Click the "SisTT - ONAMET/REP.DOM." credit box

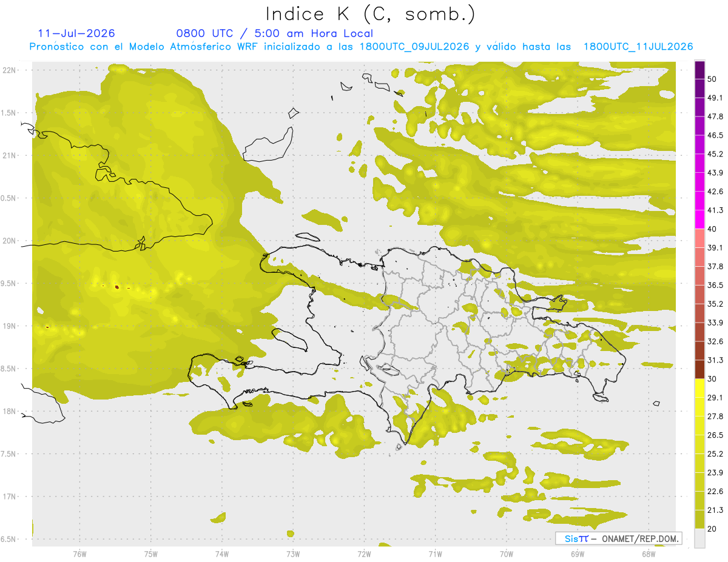[x=619, y=538]
